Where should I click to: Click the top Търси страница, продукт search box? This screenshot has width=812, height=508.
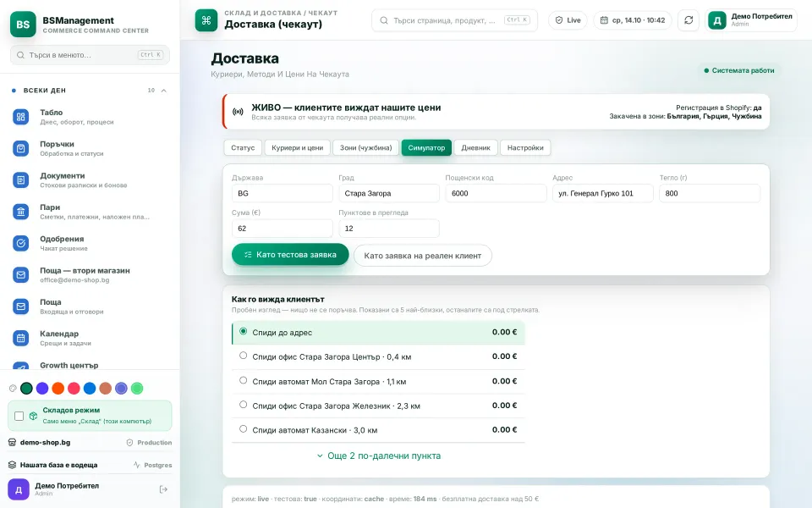(x=455, y=20)
